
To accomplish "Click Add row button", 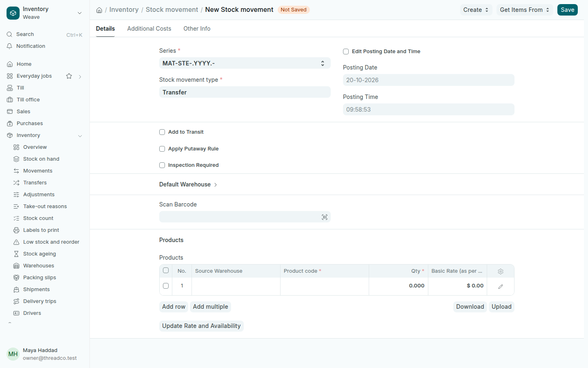I will pos(174,307).
